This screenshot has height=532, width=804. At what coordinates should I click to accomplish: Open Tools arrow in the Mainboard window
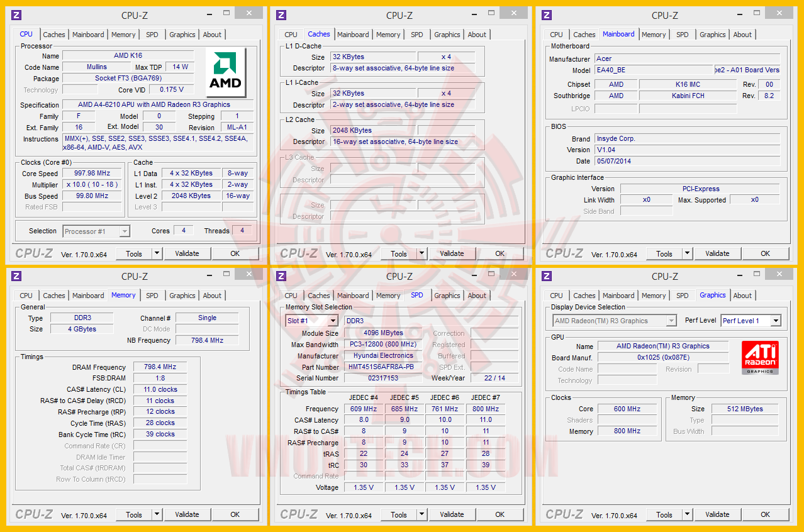point(688,253)
